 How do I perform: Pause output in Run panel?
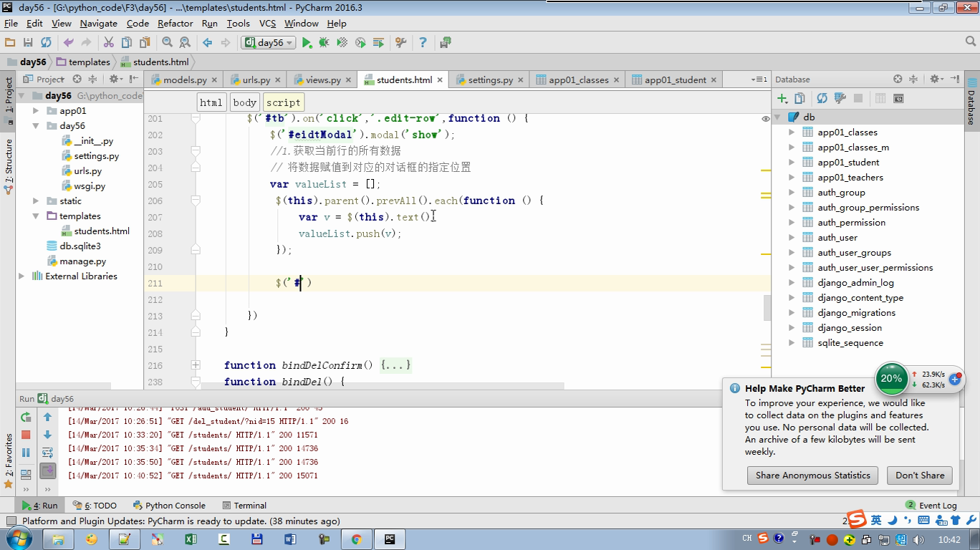[26, 453]
